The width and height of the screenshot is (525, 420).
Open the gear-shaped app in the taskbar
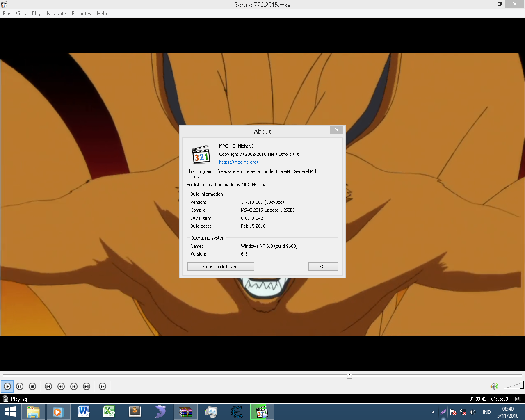[237, 412]
